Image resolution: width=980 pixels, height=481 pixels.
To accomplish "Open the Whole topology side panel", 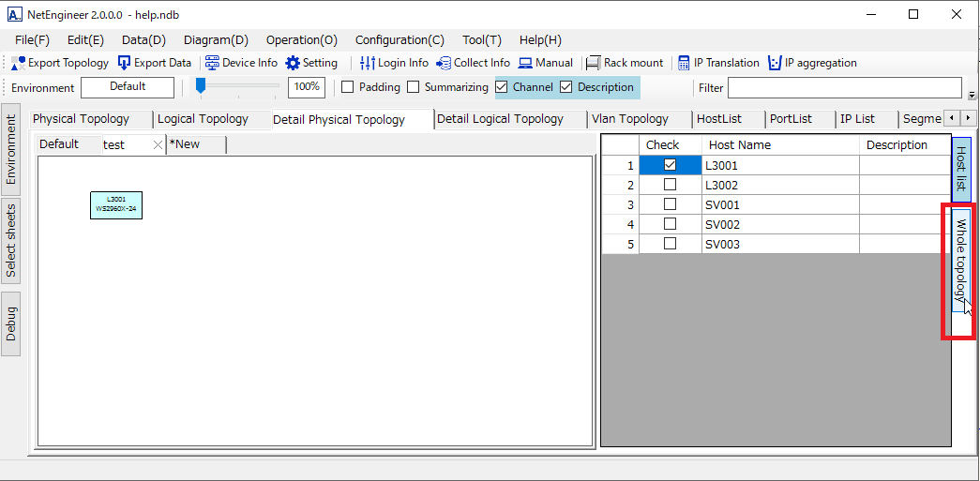I will 960,259.
